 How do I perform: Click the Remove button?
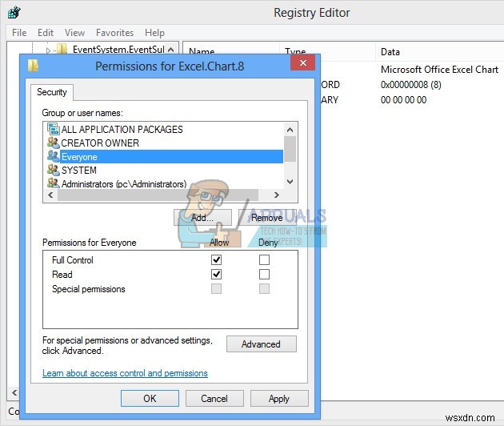tap(266, 218)
